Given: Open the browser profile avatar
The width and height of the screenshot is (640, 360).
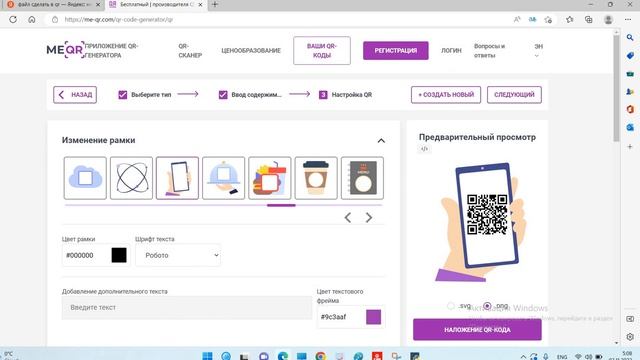Looking at the screenshot, I should coord(608,19).
